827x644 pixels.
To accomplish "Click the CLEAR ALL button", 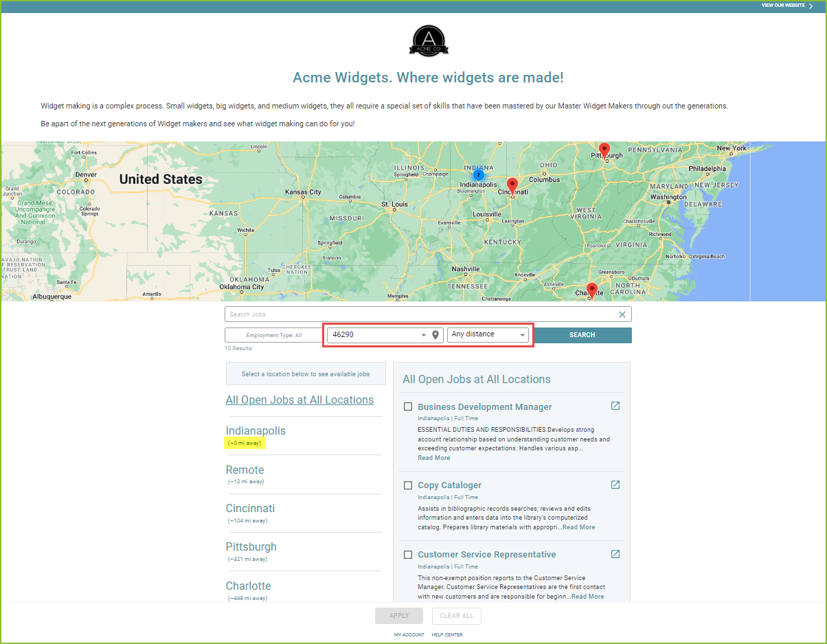I will (457, 616).
